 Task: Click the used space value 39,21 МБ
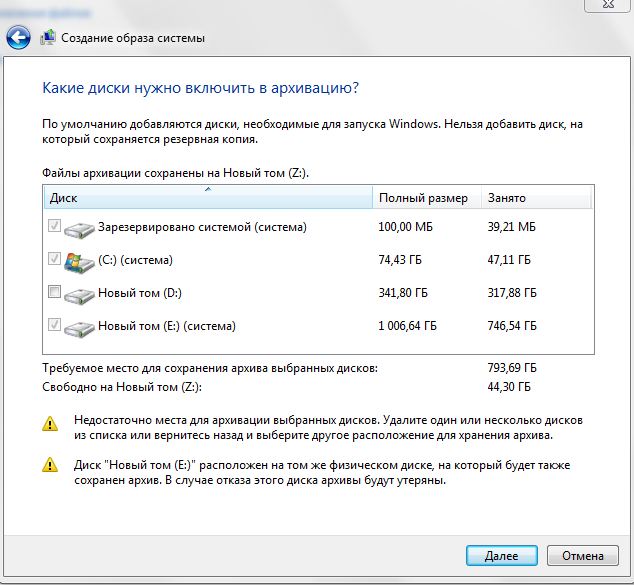point(511,227)
